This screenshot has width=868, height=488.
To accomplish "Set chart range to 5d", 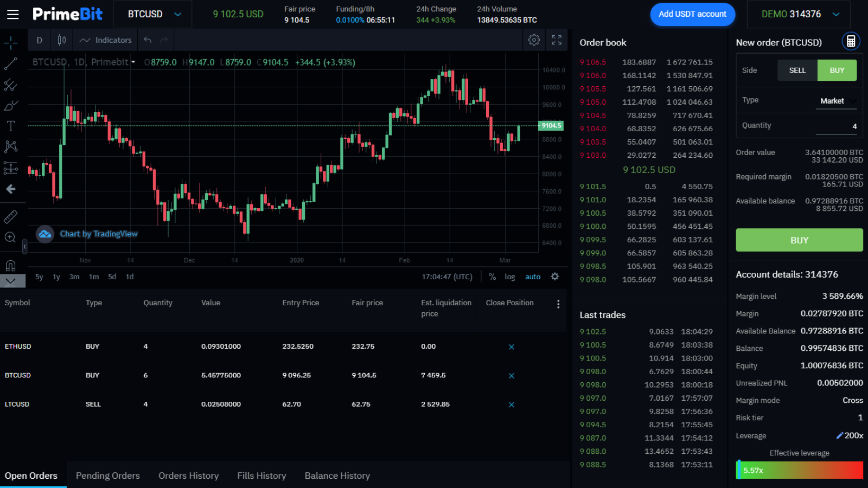I will click(112, 277).
